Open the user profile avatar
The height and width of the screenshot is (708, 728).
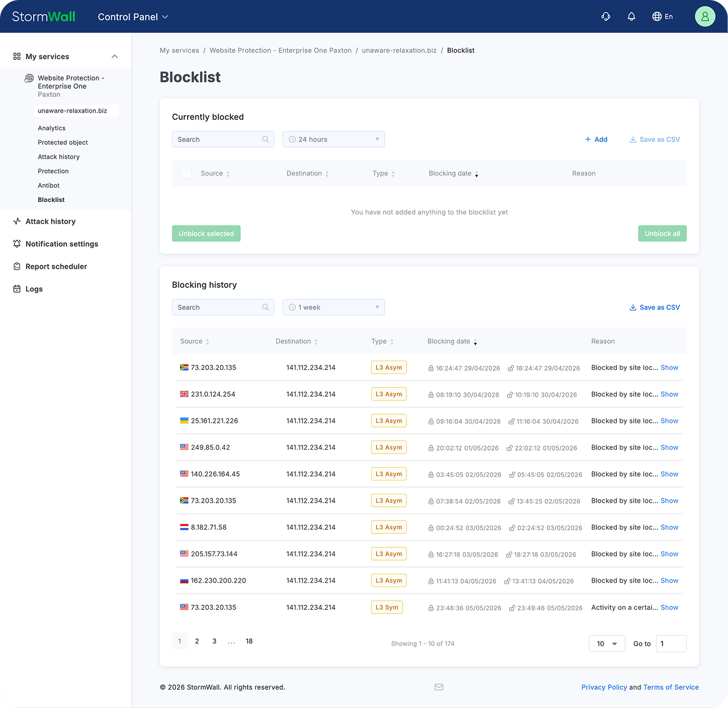[705, 17]
